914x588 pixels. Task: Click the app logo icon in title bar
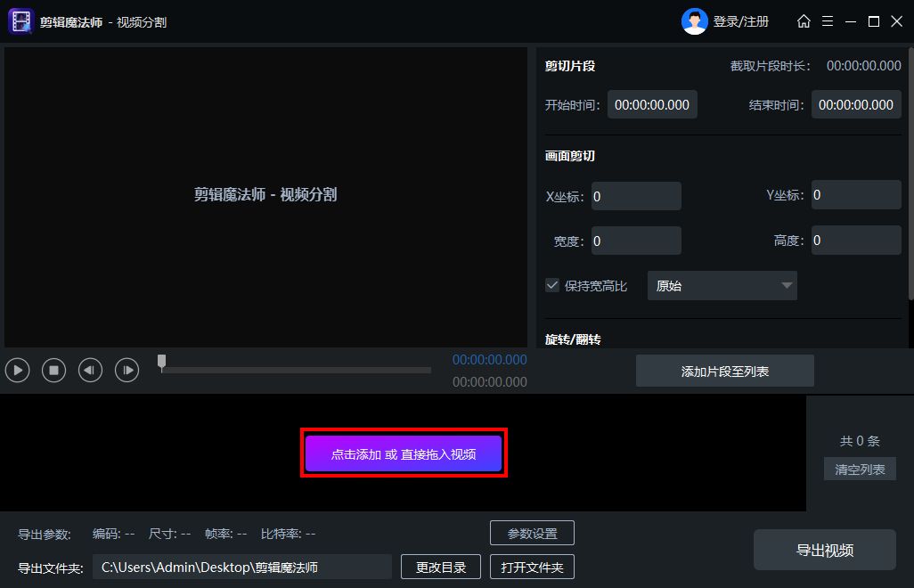[21, 21]
